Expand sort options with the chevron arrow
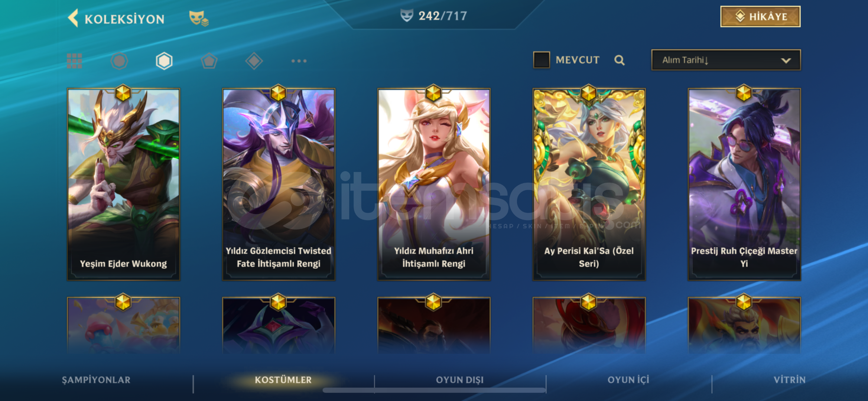The width and height of the screenshot is (868, 401). 786,61
